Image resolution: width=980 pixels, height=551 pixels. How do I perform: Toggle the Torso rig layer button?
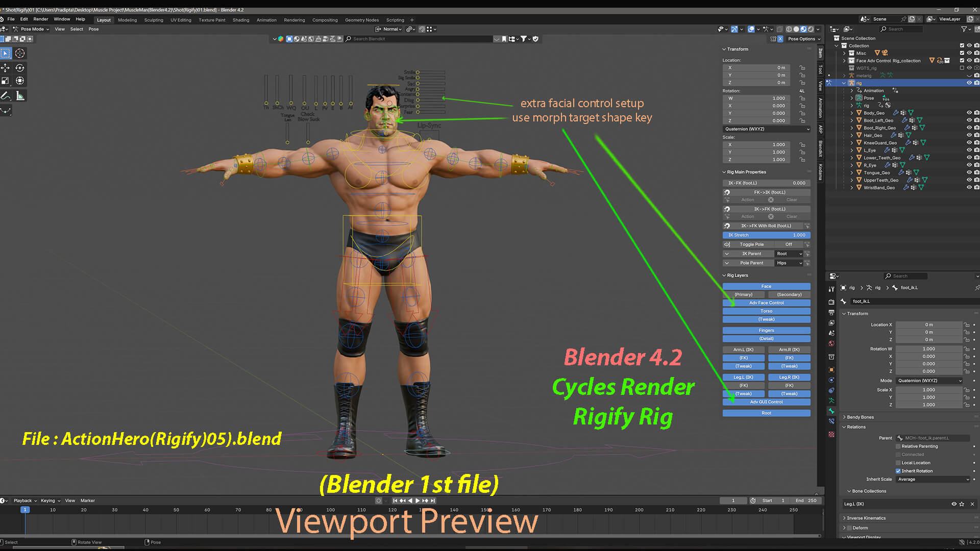pos(766,311)
